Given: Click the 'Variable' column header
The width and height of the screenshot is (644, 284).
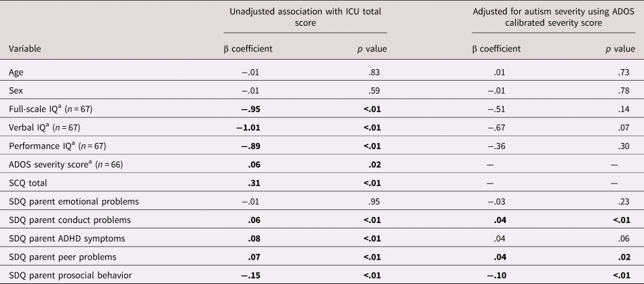Looking at the screenshot, I should [25, 49].
